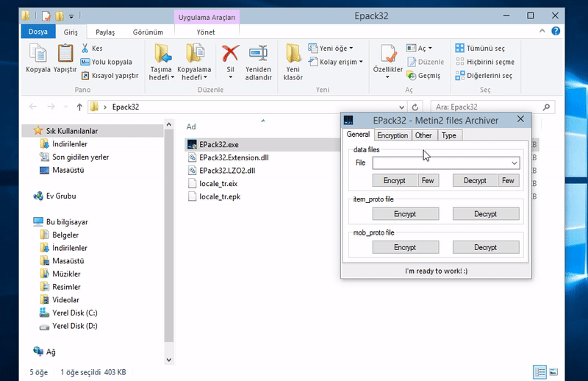Click Tümünü seç in the ribbon

point(480,48)
